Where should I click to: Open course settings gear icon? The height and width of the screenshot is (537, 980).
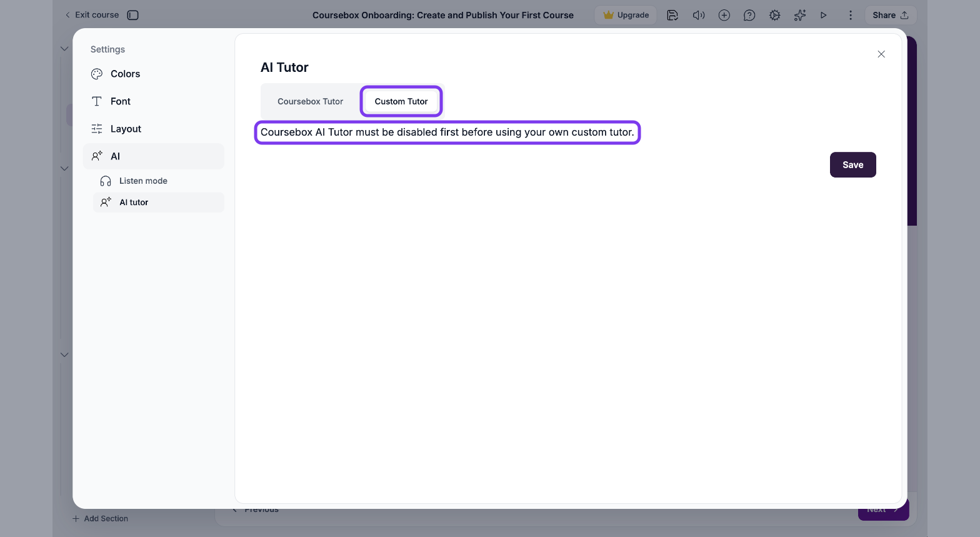(x=774, y=15)
